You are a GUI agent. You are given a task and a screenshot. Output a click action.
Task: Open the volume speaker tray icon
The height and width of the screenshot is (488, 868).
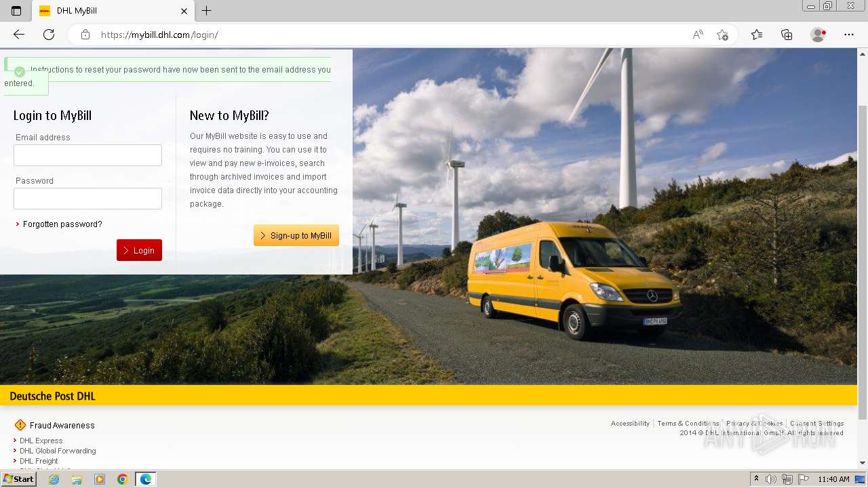(x=771, y=479)
